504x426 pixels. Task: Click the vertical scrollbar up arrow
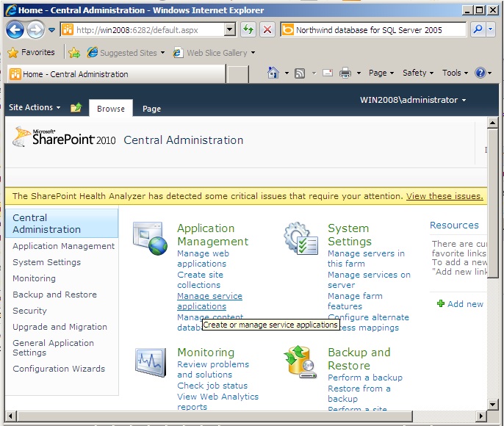(x=493, y=123)
